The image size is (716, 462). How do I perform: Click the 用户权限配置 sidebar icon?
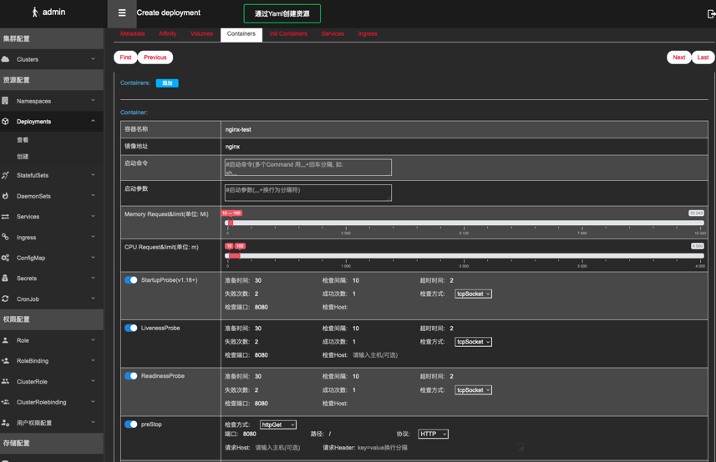[5, 423]
